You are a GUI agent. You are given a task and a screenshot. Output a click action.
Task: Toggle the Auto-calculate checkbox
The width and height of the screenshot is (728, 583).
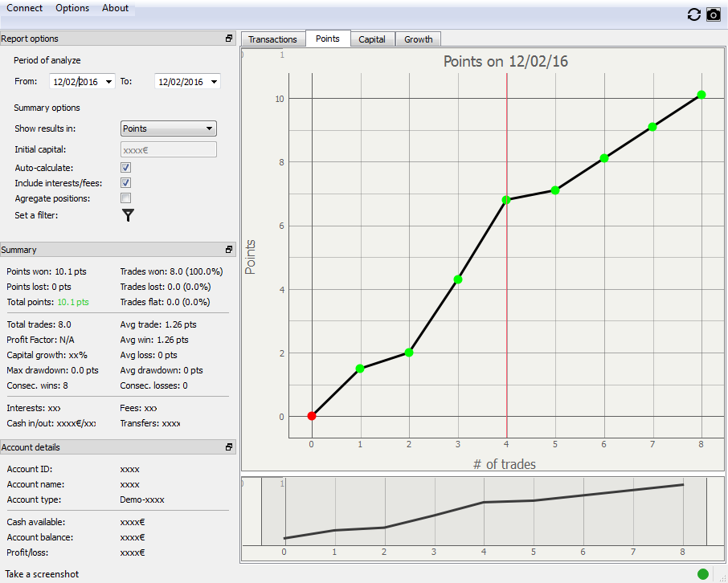pos(126,168)
